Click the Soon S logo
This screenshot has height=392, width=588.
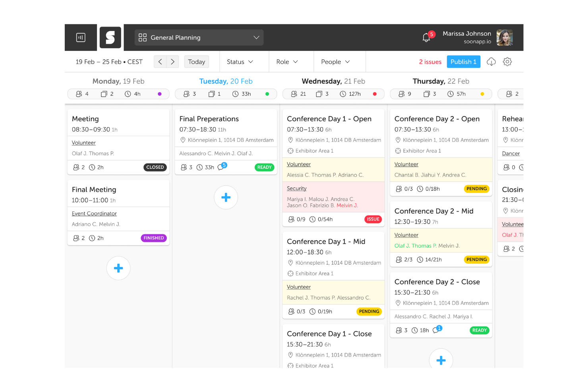pos(110,37)
